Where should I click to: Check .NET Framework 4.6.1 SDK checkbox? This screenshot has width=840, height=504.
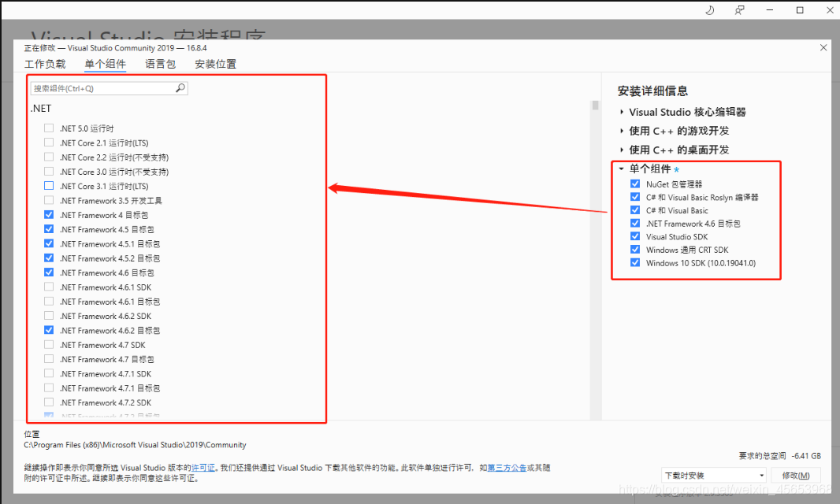(x=49, y=287)
